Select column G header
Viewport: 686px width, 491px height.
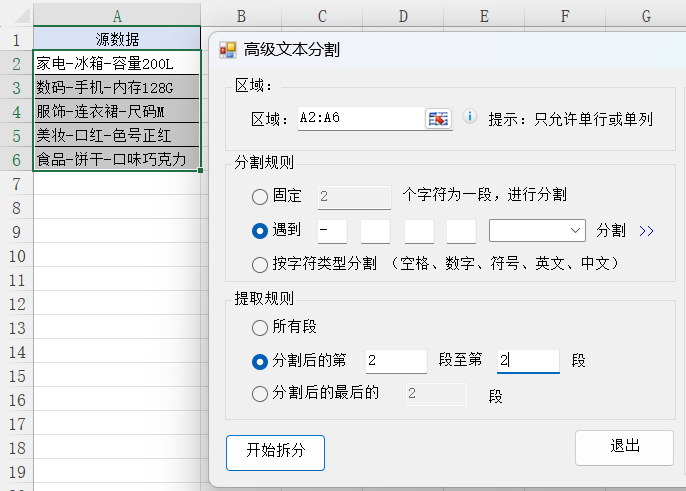tap(646, 16)
